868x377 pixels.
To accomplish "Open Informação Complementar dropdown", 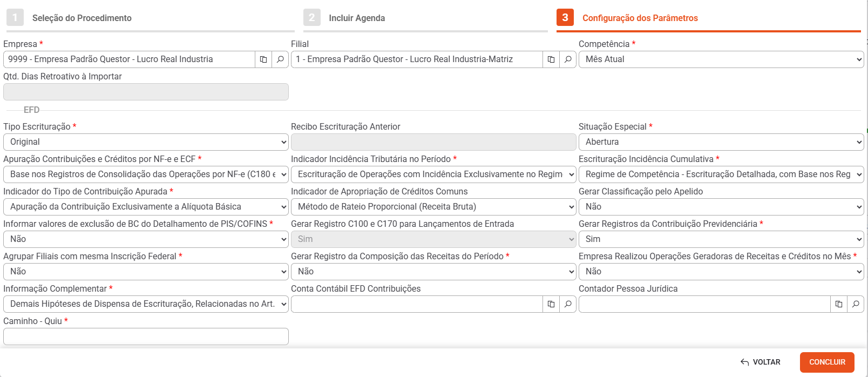I will [146, 304].
